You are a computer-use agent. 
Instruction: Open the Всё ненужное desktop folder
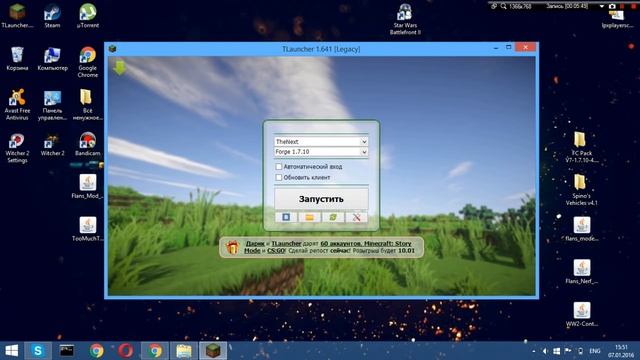coord(88,105)
